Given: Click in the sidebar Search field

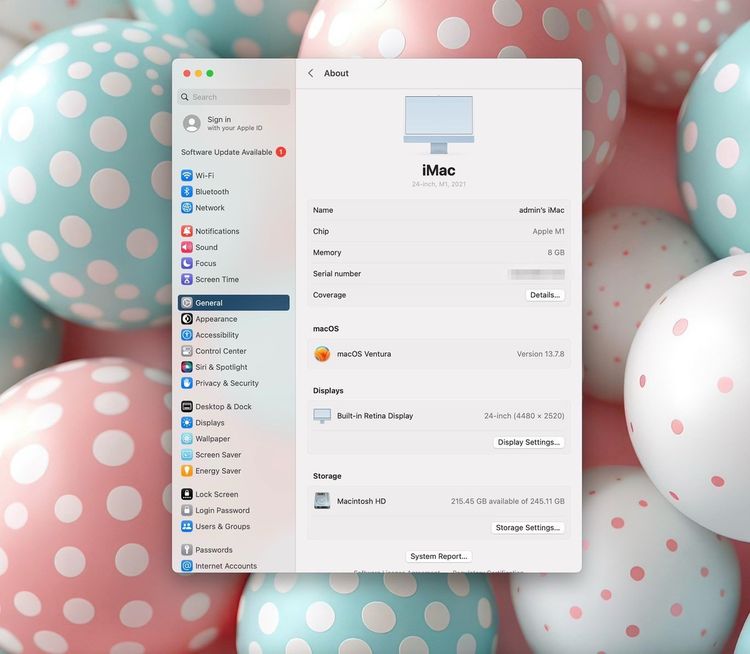Looking at the screenshot, I should pyautogui.click(x=234, y=97).
